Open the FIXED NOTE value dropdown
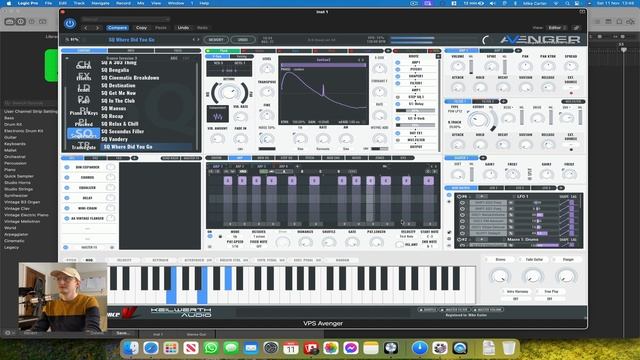The image size is (640, 360). 259,247
